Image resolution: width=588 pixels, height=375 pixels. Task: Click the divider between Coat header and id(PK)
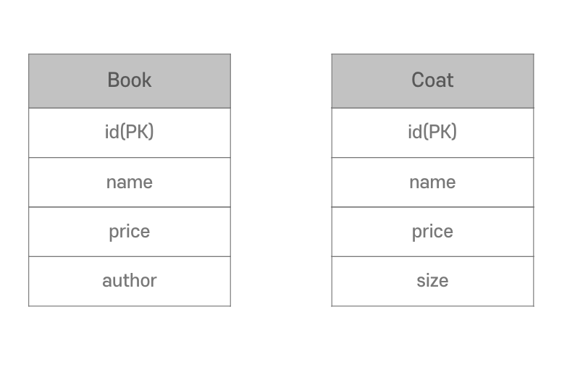coord(432,108)
